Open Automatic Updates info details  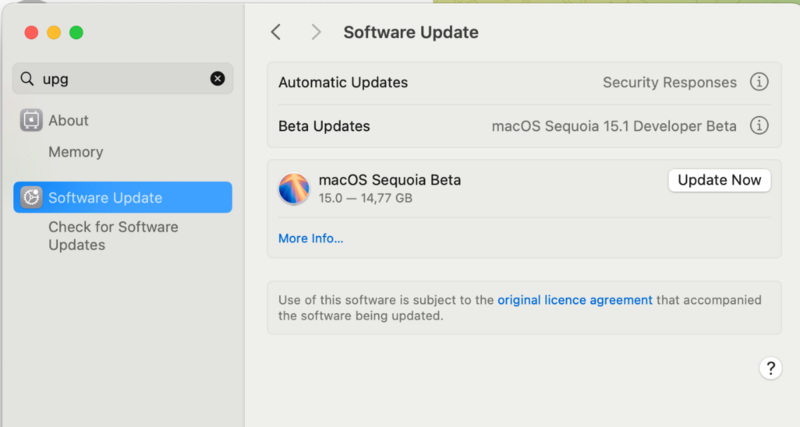[759, 82]
